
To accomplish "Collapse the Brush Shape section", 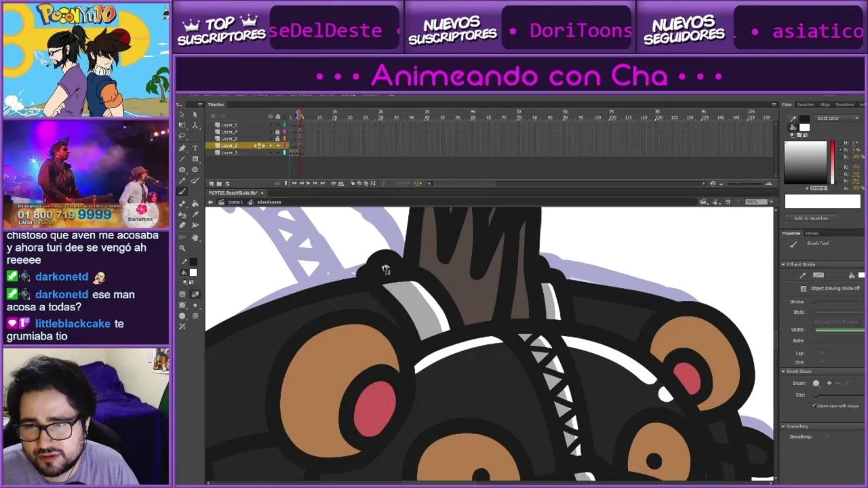I will 783,371.
